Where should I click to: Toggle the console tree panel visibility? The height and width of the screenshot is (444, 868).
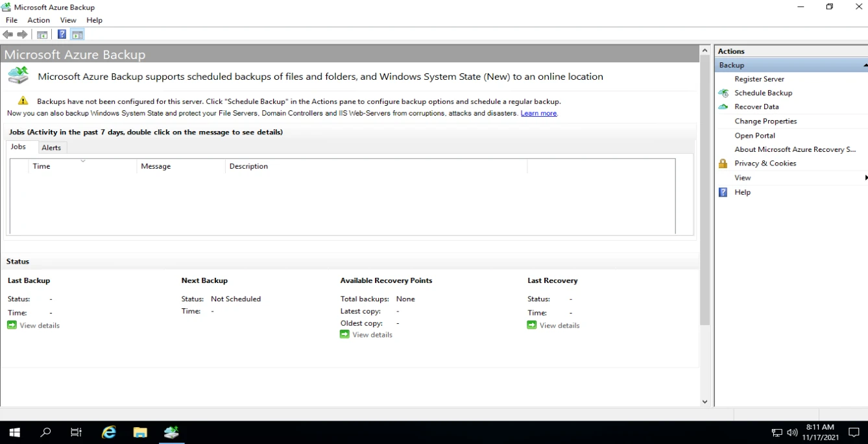point(42,34)
